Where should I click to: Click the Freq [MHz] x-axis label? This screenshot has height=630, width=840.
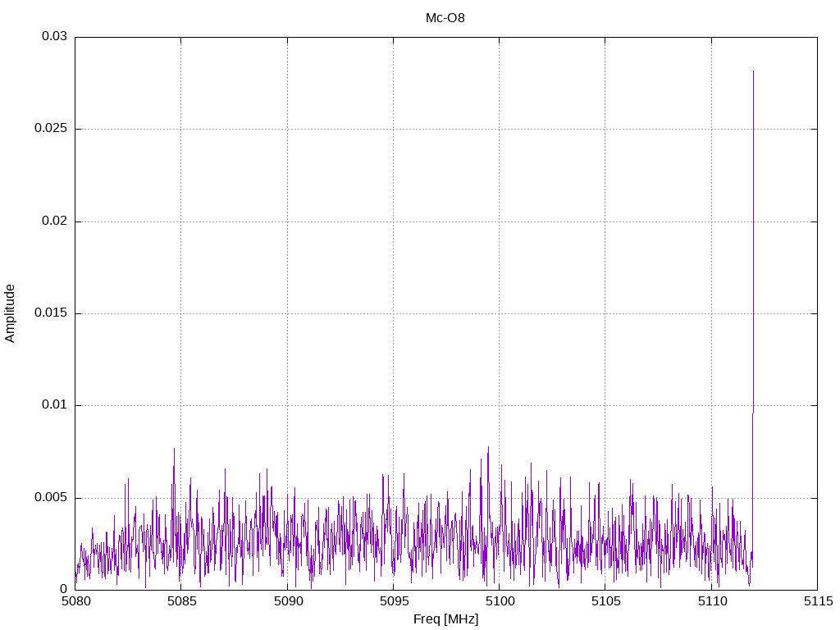(445, 619)
